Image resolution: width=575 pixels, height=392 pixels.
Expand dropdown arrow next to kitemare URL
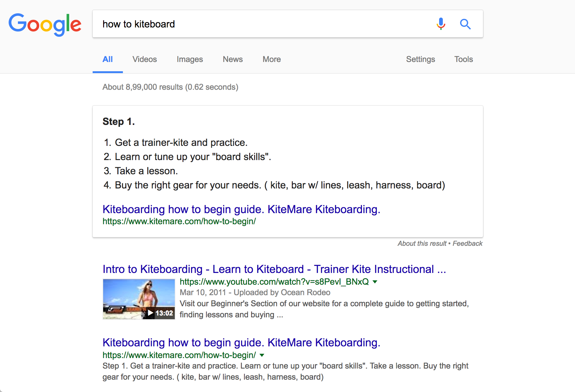[x=262, y=355]
